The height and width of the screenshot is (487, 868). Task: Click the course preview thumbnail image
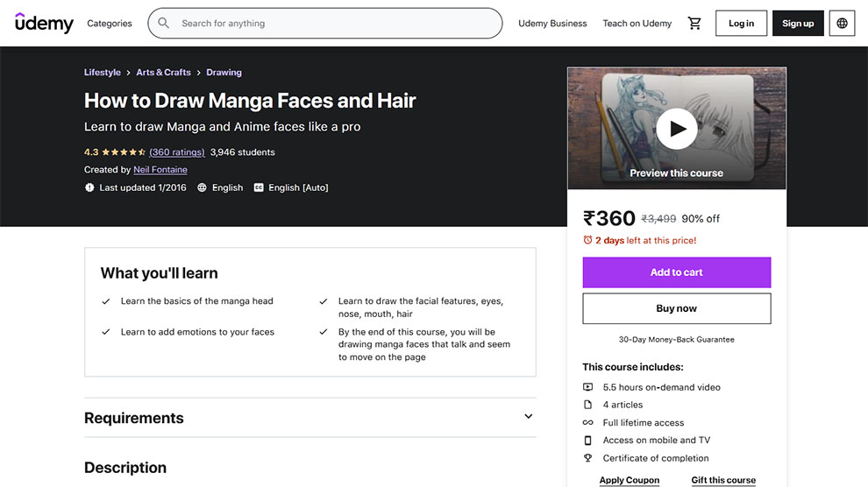[x=677, y=128]
